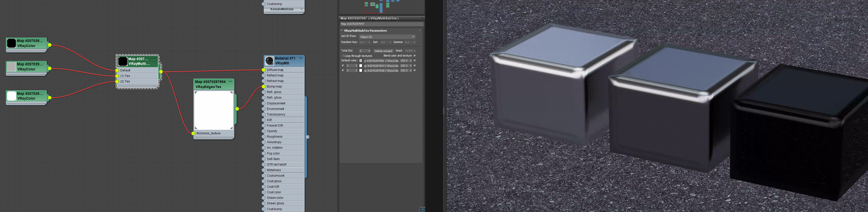
Task: Toggle the enable checkbox for ID 1 row
Action: coord(343,65)
